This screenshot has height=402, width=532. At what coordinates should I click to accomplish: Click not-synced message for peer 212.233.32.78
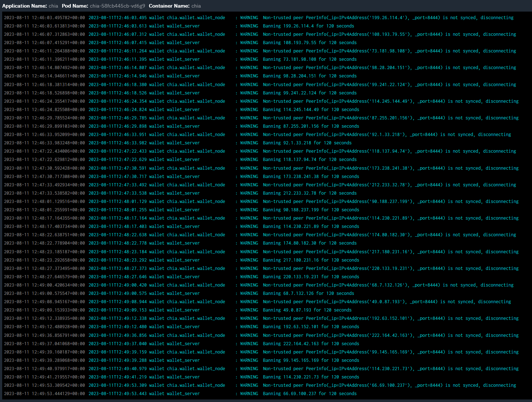[x=389, y=185]
